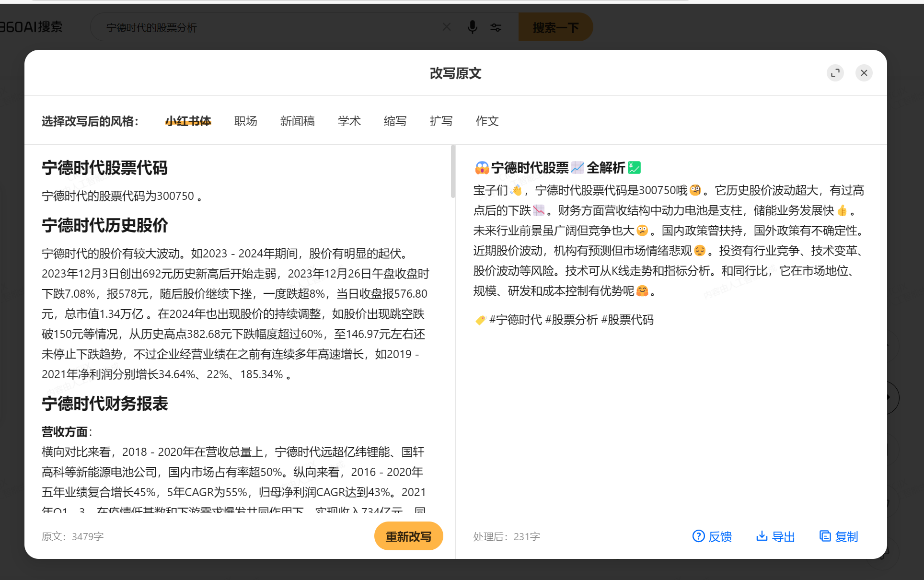Select the 作文 style
Image resolution: width=924 pixels, height=580 pixels.
[487, 121]
